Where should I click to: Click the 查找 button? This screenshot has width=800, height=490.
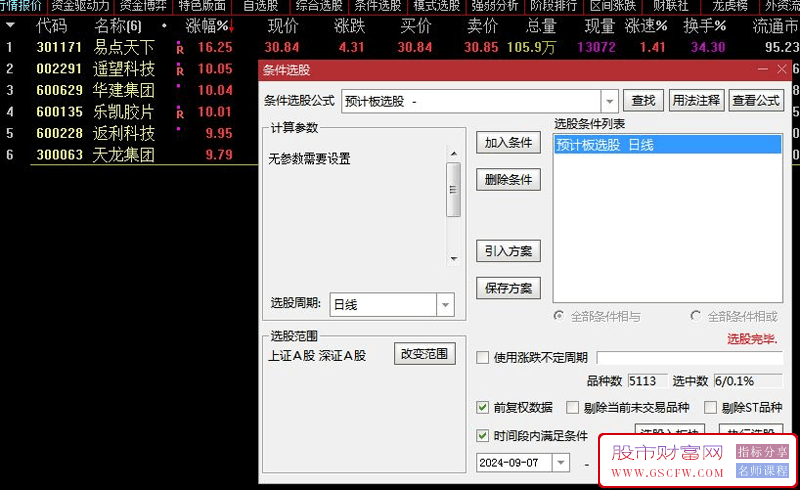pos(643,101)
